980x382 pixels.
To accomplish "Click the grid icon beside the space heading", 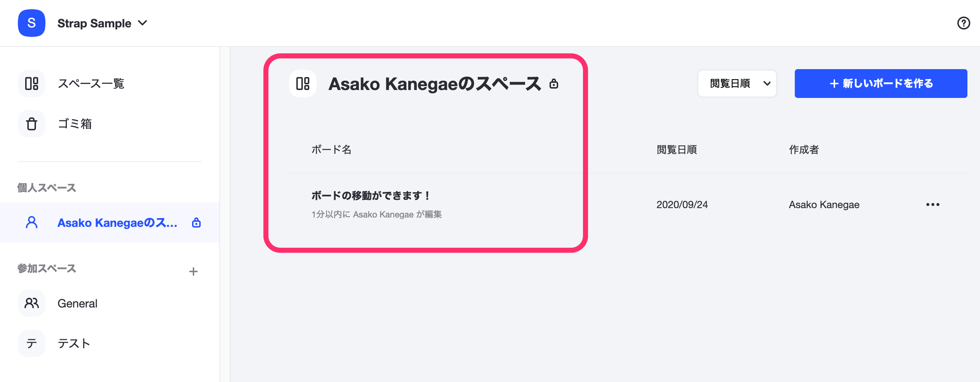I will pyautogui.click(x=303, y=84).
